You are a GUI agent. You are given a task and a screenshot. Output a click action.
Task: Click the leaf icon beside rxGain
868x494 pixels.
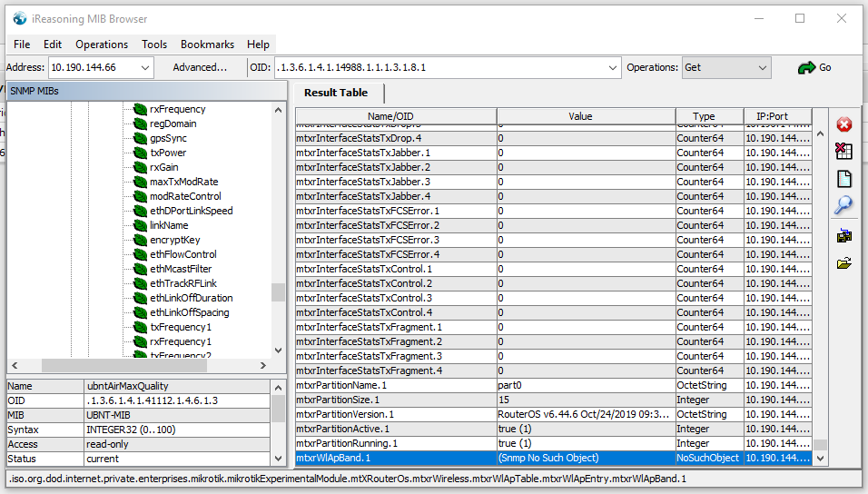click(141, 167)
